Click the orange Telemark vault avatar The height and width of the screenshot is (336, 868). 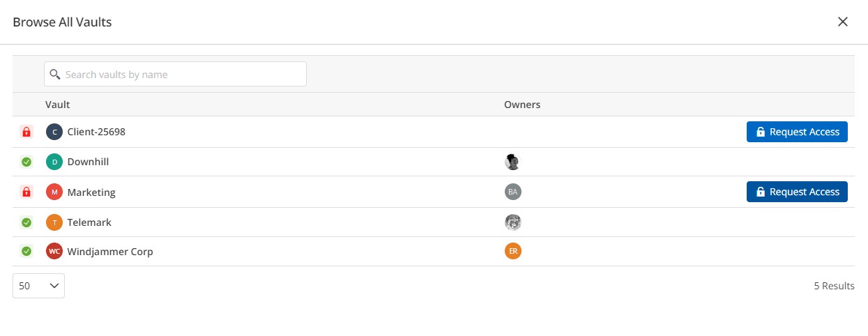54,222
